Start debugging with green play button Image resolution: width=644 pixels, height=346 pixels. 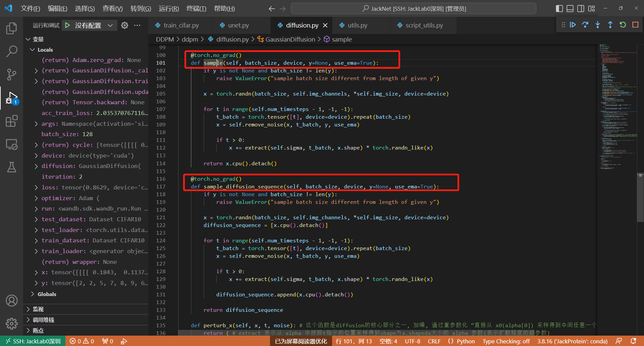click(67, 25)
